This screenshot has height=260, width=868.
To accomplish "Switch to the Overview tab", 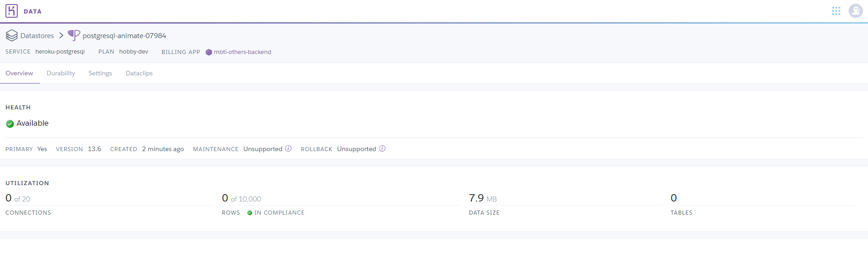I will click(19, 73).
